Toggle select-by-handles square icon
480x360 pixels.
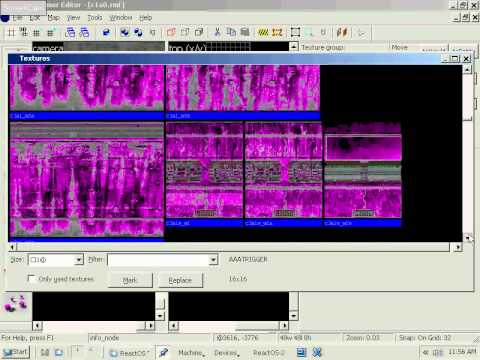coord(295,32)
